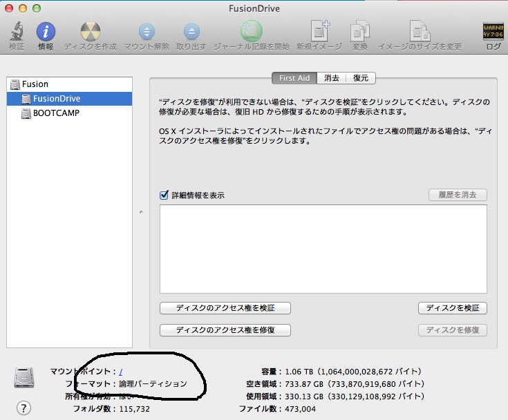508x420 pixels.
Task: Click the マウント解除 unmount icon
Action: (147, 31)
